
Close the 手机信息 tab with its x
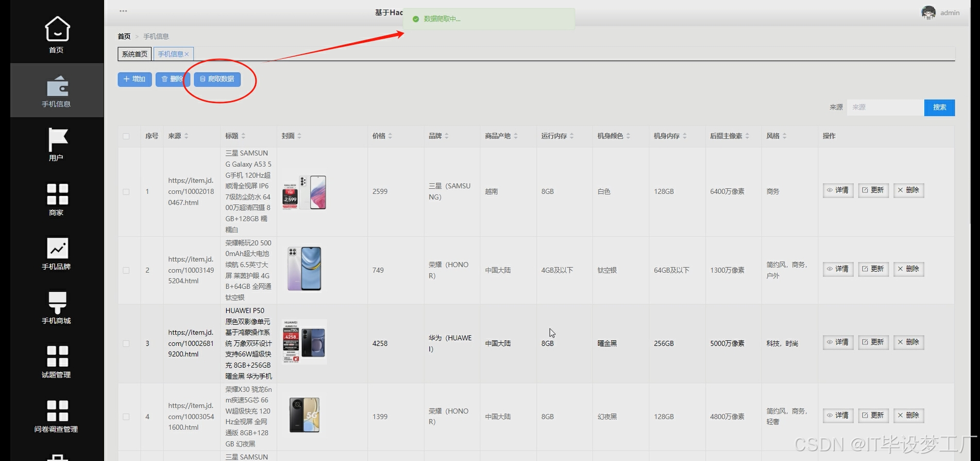[187, 54]
